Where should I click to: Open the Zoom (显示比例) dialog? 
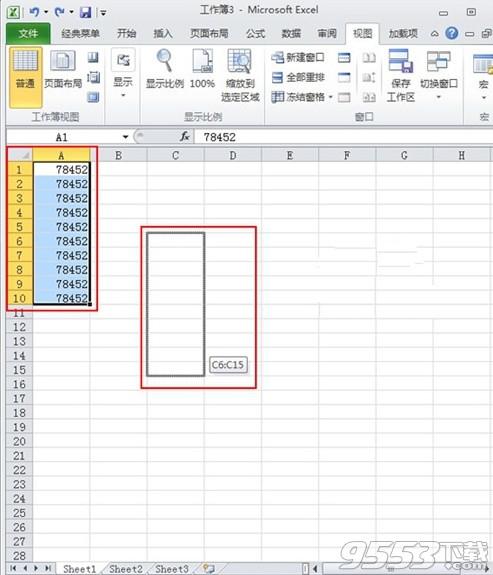point(165,70)
